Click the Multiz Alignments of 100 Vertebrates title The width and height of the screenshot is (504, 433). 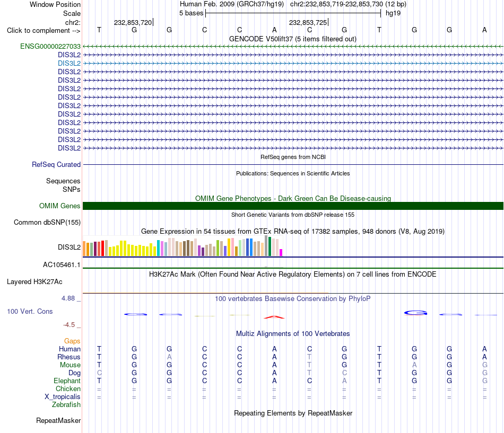[x=293, y=334]
